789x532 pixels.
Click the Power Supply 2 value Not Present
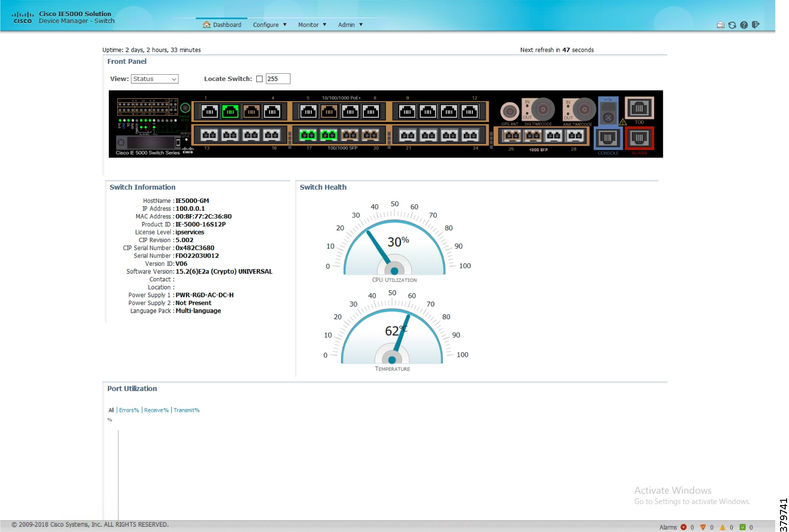193,303
